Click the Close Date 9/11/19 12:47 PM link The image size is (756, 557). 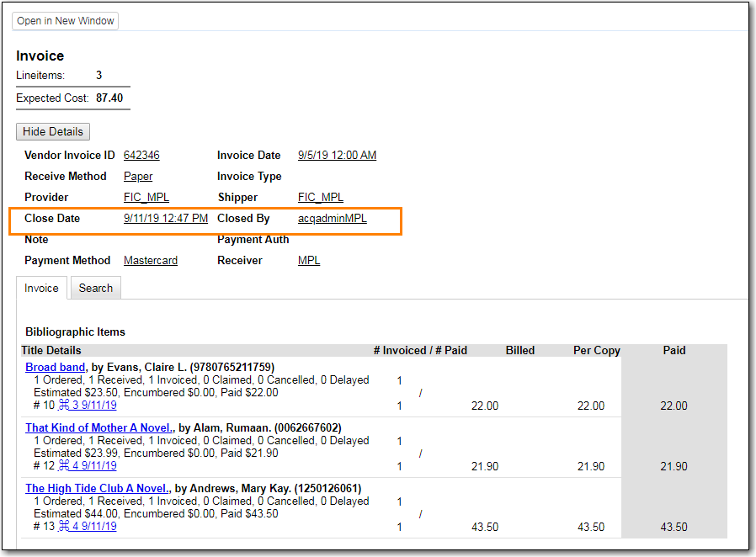point(163,218)
